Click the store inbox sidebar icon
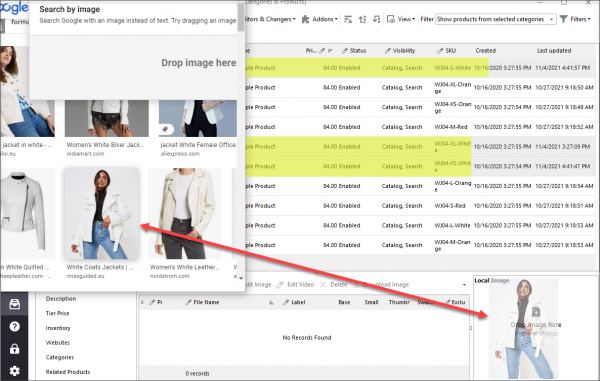 [x=15, y=304]
